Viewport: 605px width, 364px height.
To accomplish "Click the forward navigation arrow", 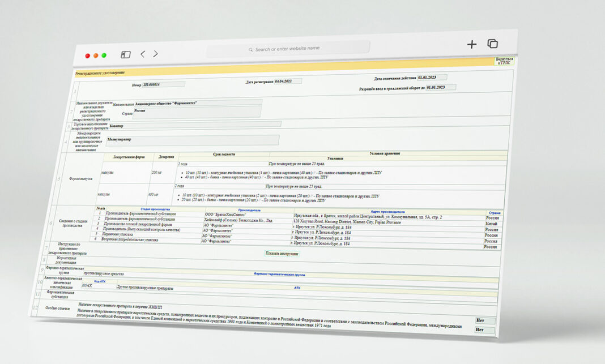I will [156, 54].
